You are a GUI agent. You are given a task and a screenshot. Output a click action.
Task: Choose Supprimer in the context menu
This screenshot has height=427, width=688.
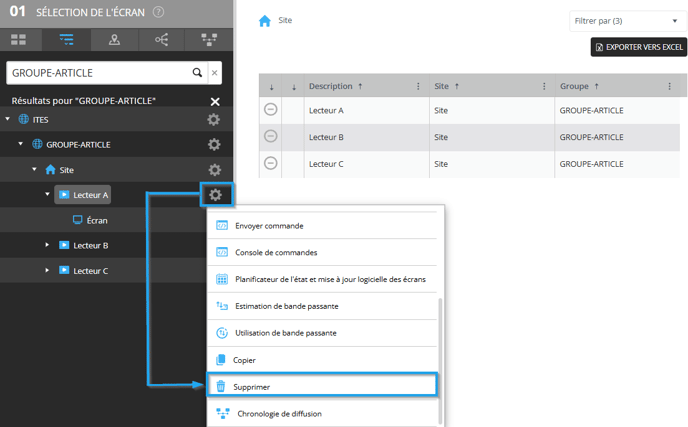click(x=322, y=386)
